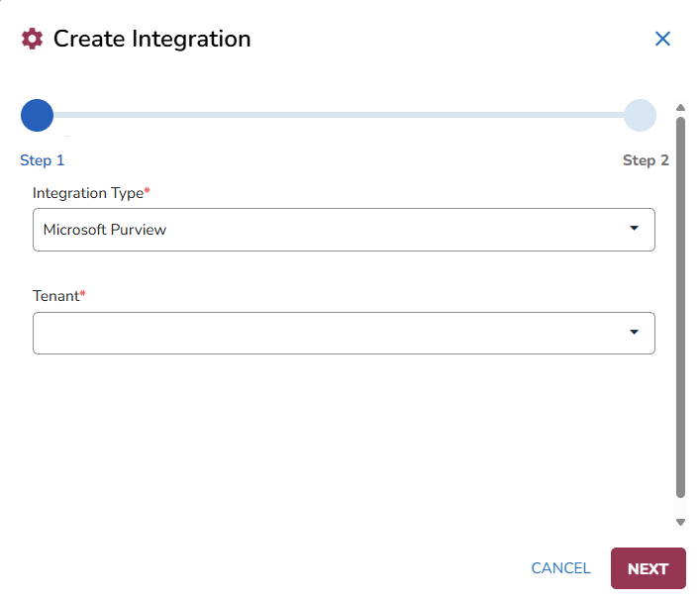Click the vertical scrollbar thumb
Screen dimensions: 700x601
tap(680, 307)
